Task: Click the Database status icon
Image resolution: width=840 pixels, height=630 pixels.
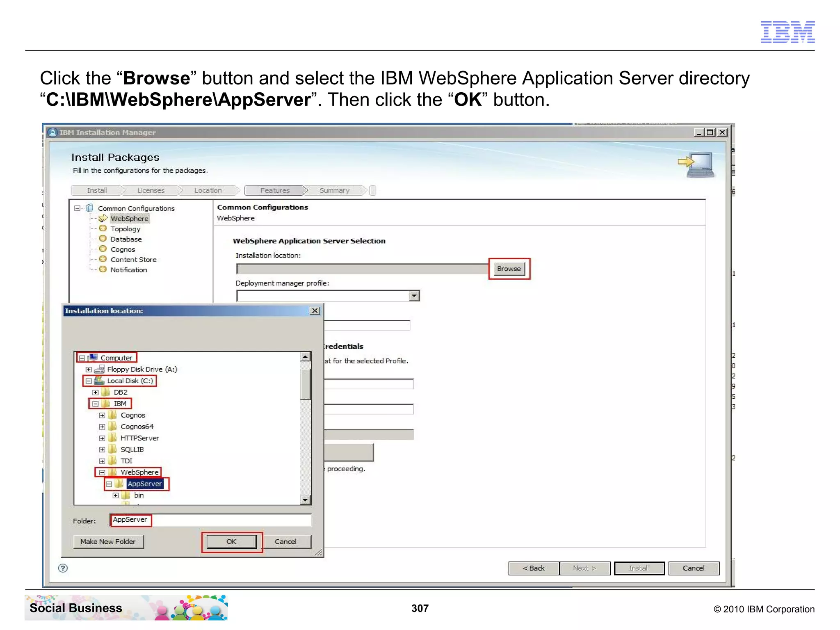Action: point(103,239)
